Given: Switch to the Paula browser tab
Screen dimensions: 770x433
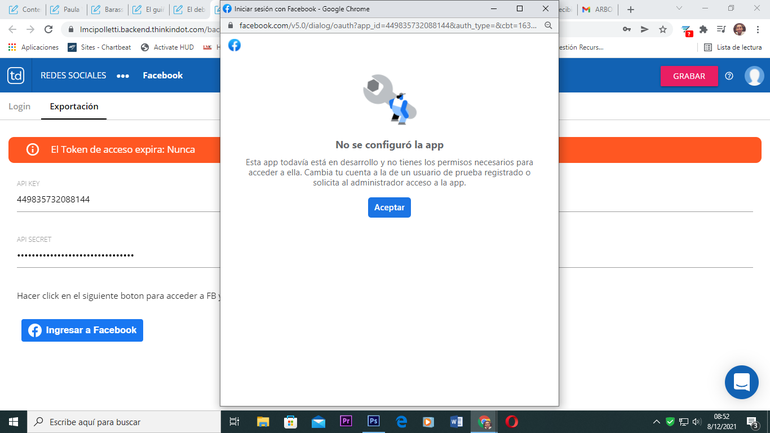Looking at the screenshot, I should [x=65, y=9].
